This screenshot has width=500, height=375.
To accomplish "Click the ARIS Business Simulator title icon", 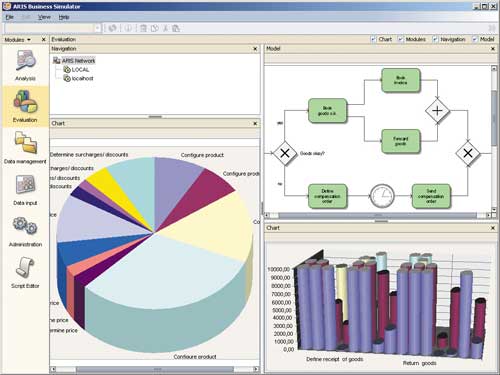I will point(6,6).
